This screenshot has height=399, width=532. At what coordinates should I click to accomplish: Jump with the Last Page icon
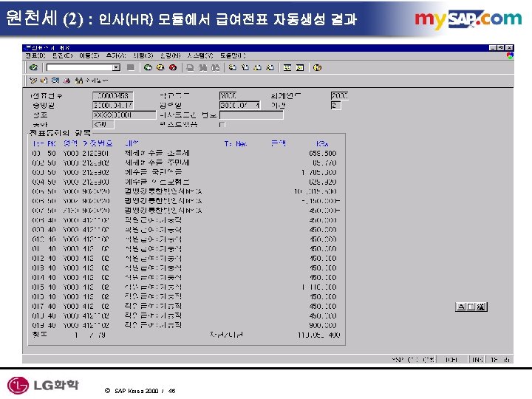coord(270,68)
